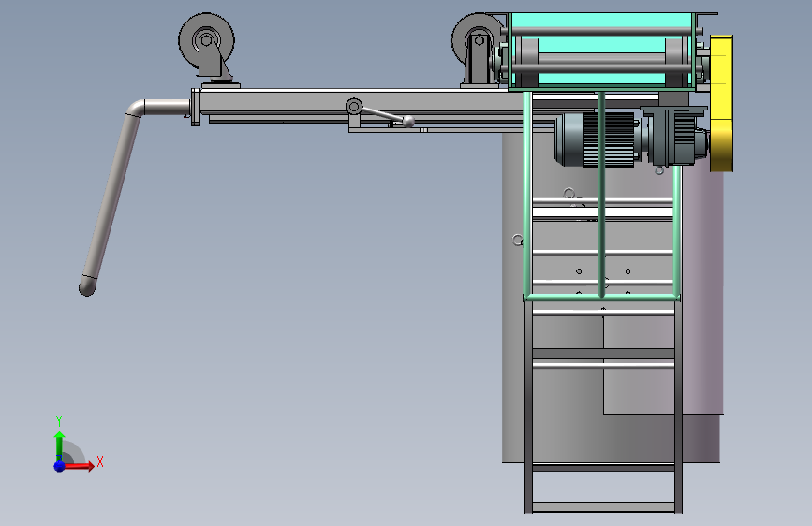Select the gearbox reducer beside the motor
Image resolution: width=812 pixels, height=526 pixels.
point(674,137)
